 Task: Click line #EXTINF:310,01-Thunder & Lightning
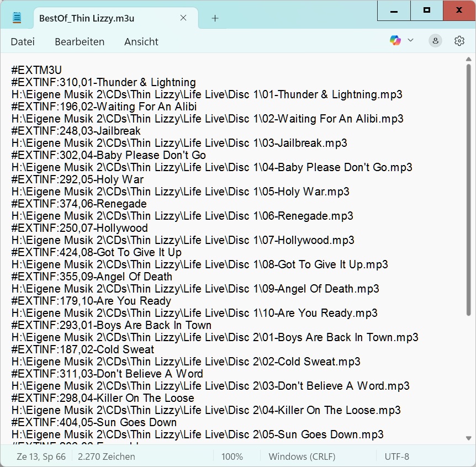click(103, 82)
